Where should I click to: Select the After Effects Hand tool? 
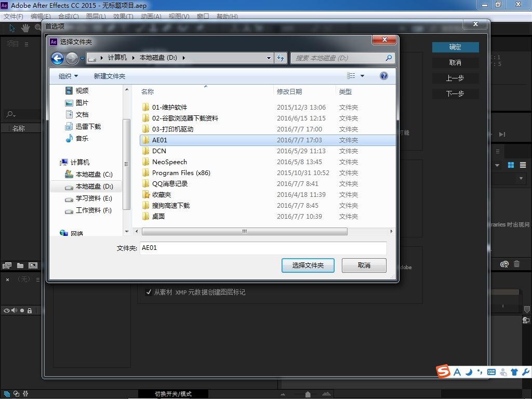[x=25, y=28]
